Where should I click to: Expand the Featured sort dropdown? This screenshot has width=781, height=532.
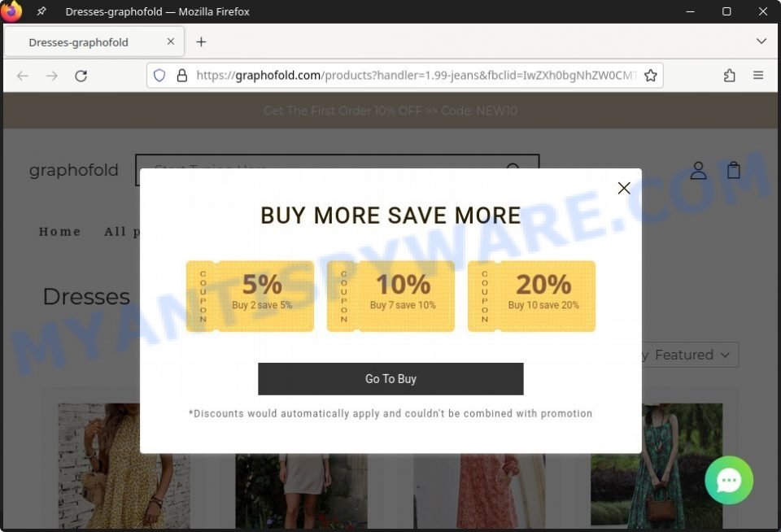tap(692, 355)
